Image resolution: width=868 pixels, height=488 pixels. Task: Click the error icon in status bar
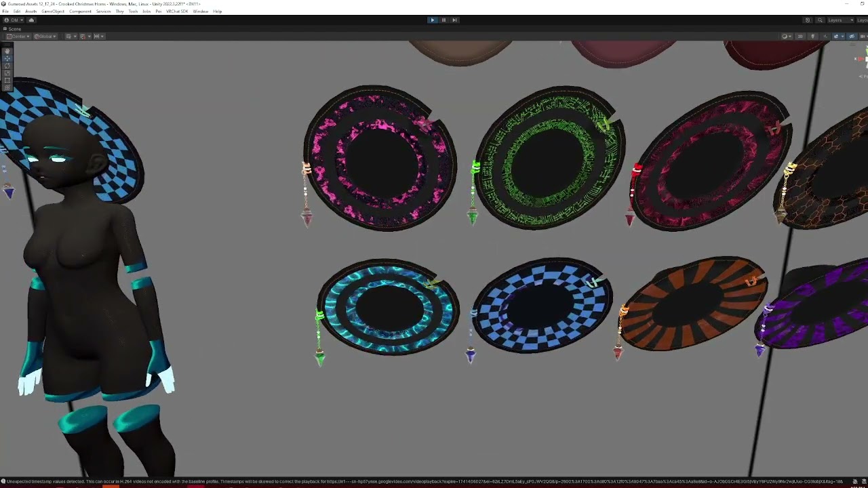[x=3, y=482]
